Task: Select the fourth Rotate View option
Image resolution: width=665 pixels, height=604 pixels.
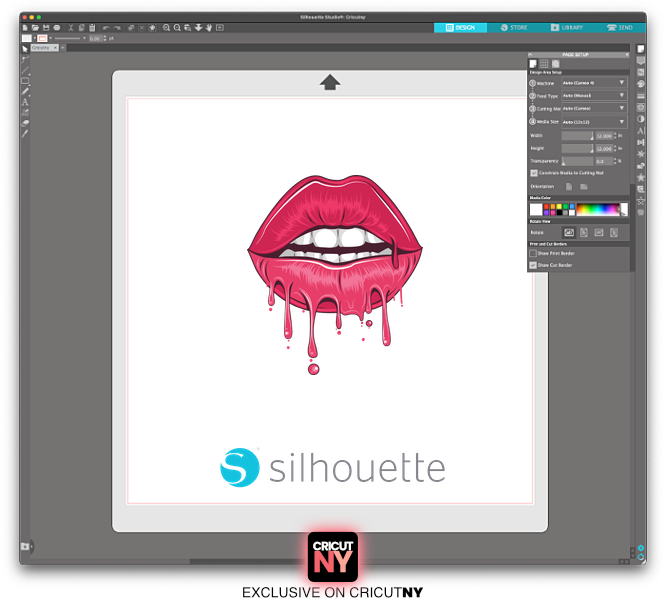Action: [x=614, y=232]
